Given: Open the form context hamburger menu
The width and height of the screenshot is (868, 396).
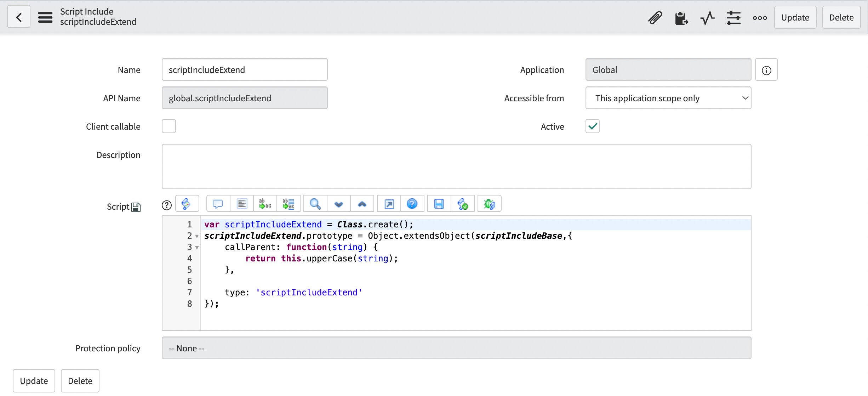Looking at the screenshot, I should coord(45,17).
